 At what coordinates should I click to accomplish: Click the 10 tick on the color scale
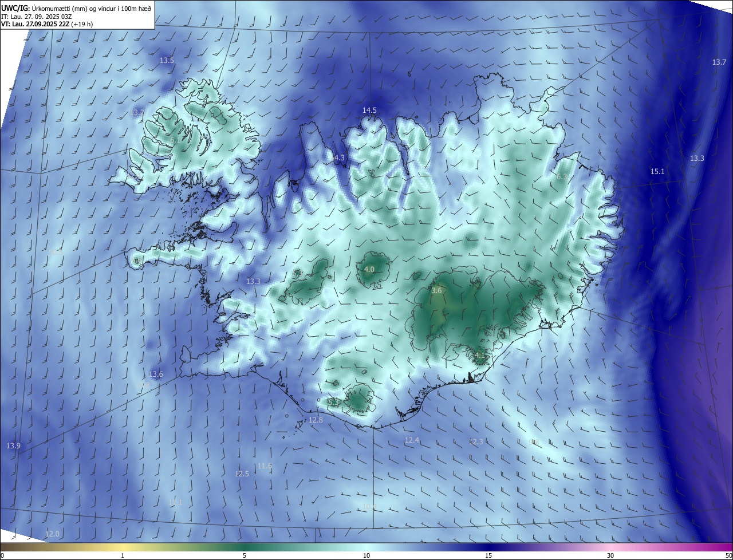point(366,555)
